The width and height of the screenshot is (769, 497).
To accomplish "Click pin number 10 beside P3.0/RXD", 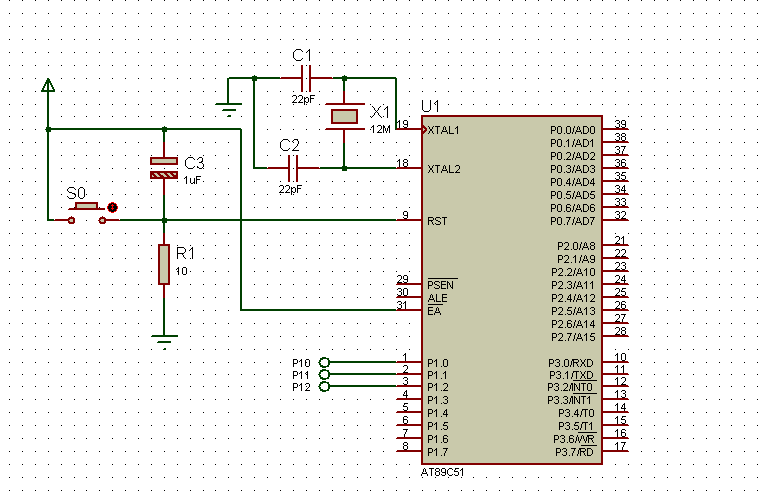I will 620,357.
